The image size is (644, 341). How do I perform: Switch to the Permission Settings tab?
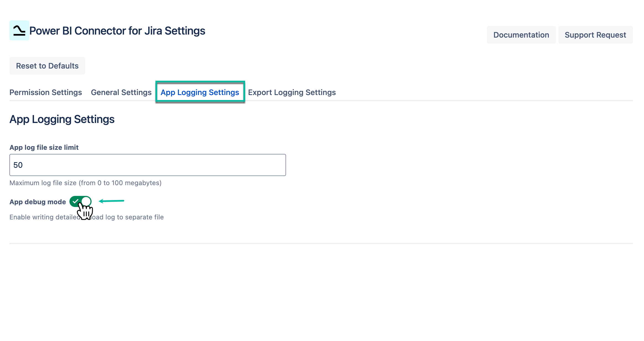click(45, 92)
